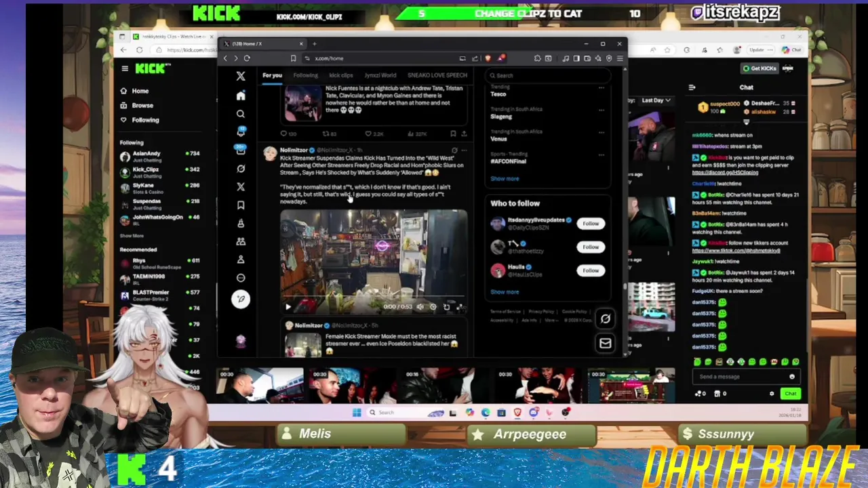Play the Nolimitzor video

coord(288,307)
